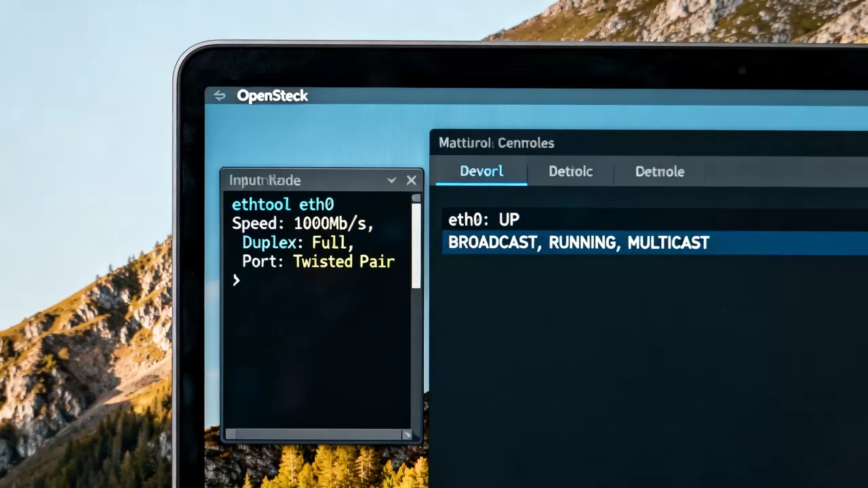Click the 'Duplex: Full,' line
The width and height of the screenshot is (868, 488).
[x=298, y=243]
